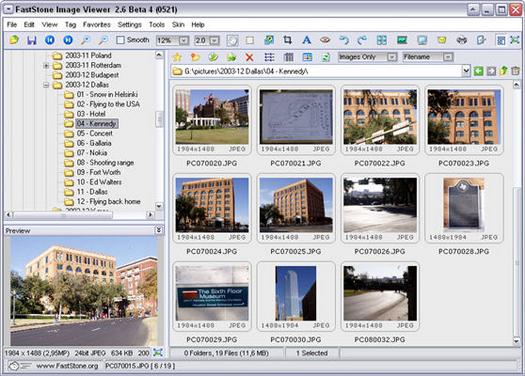Select the 08 - Shooting range folder
Screen dimensions: 525x376
point(105,163)
